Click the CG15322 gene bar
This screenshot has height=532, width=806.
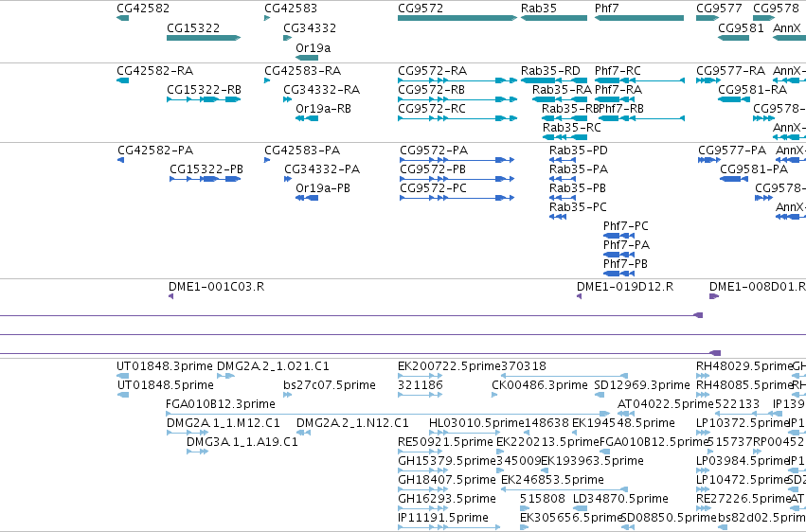click(204, 38)
